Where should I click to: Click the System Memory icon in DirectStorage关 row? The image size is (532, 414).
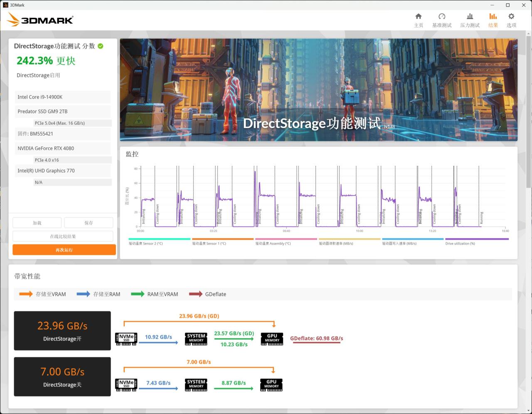click(x=196, y=384)
